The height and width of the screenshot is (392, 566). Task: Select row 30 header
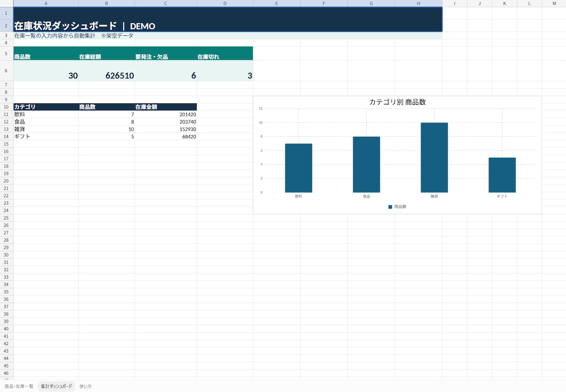6,255
